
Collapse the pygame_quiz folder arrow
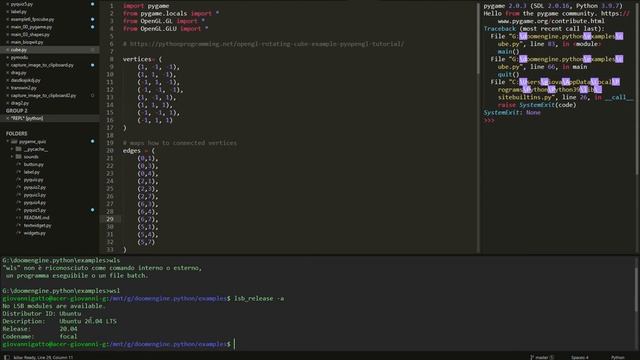click(7, 142)
